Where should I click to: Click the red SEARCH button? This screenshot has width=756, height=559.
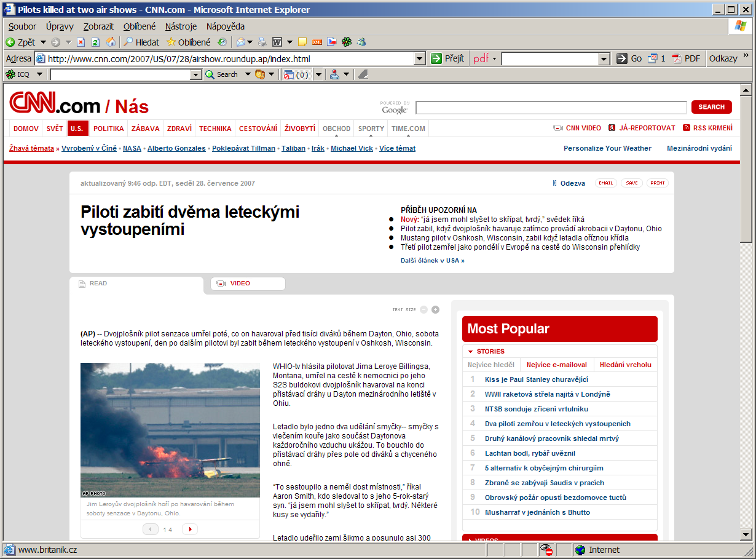(x=711, y=107)
